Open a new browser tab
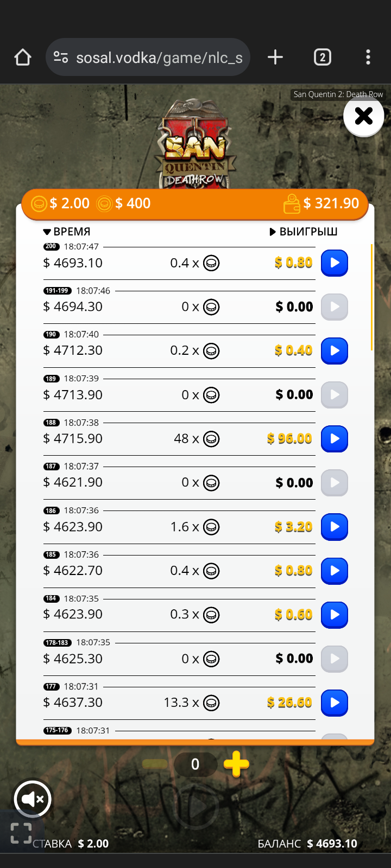 (x=275, y=57)
